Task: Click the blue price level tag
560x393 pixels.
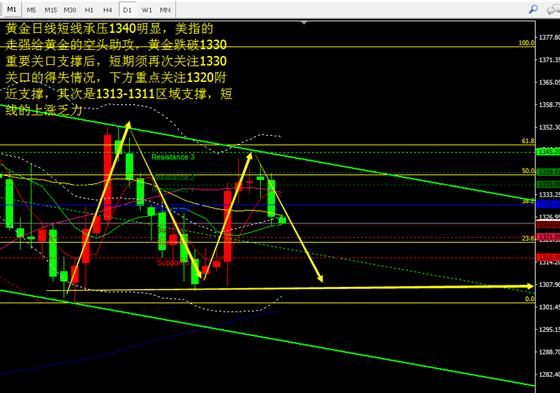Action: click(548, 204)
